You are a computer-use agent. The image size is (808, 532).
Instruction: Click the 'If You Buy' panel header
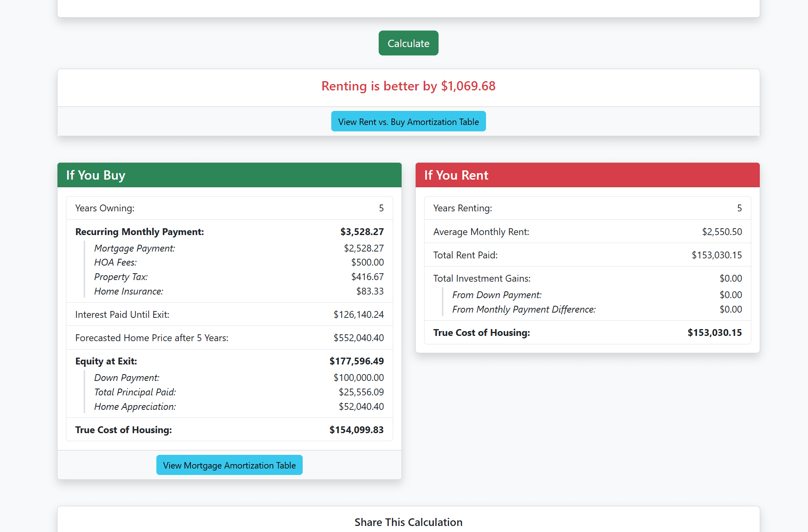95,175
